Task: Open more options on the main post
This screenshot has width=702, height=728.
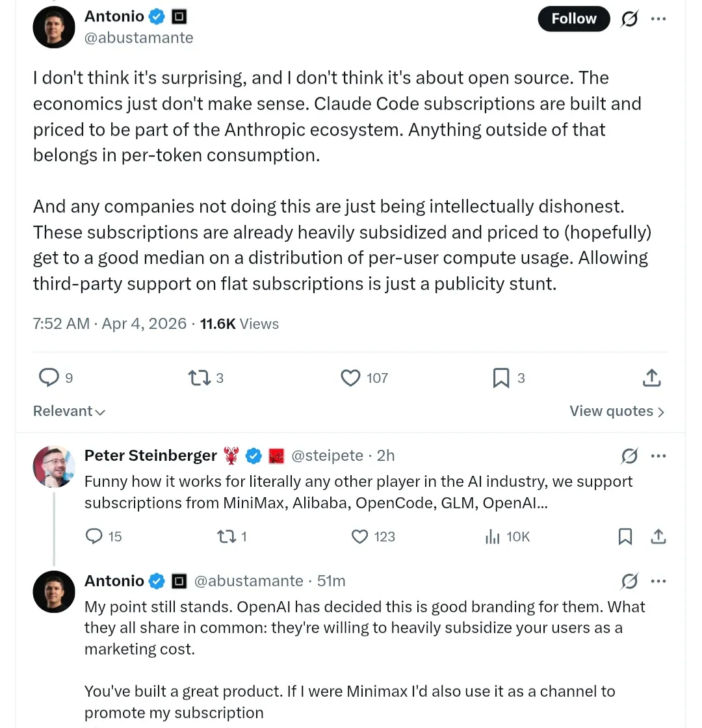Action: (658, 19)
